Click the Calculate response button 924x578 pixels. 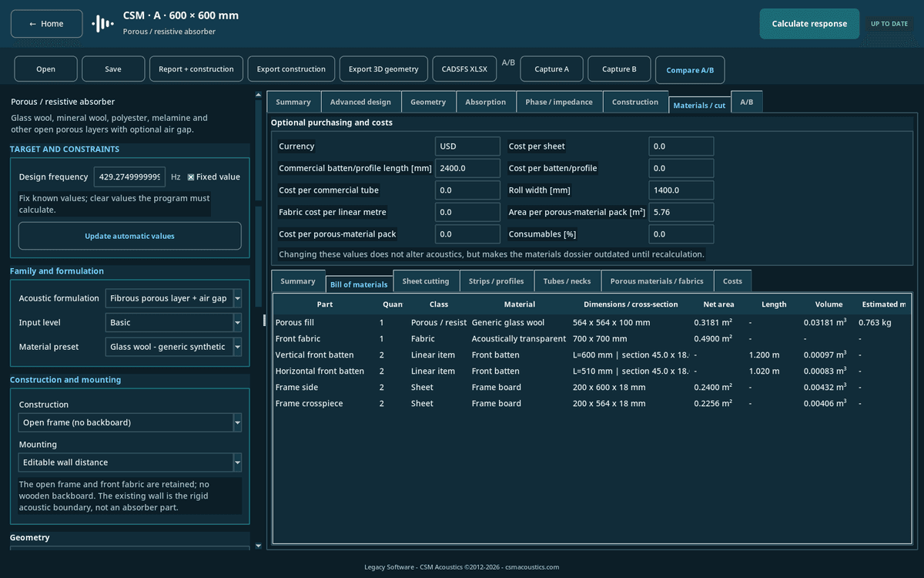pyautogui.click(x=809, y=24)
